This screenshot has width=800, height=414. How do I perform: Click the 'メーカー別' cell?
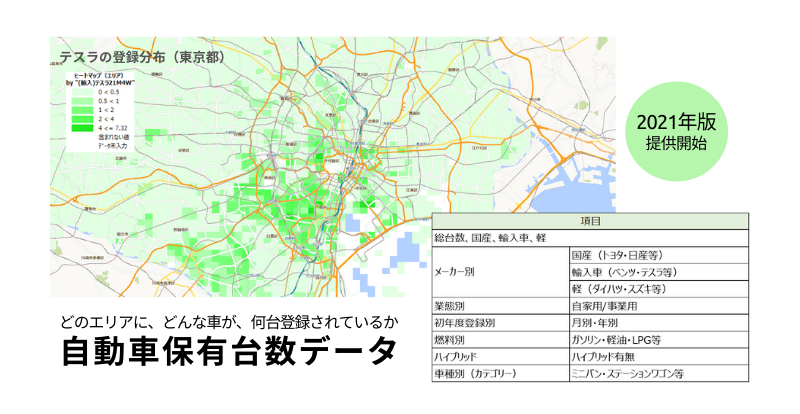[501, 272]
